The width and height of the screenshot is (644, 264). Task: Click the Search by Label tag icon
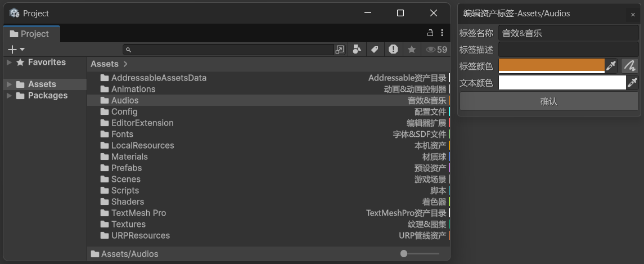pyautogui.click(x=375, y=50)
